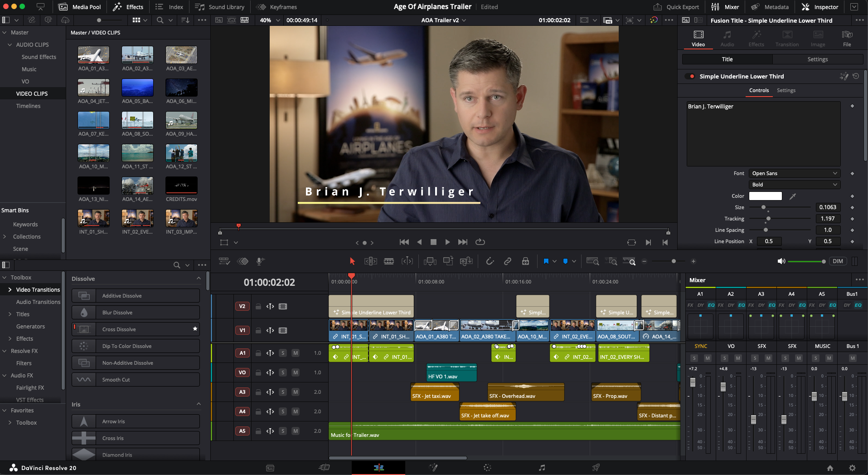Toggle the timeline Snapping magnet icon
Image resolution: width=868 pixels, height=475 pixels.
pyautogui.click(x=490, y=261)
